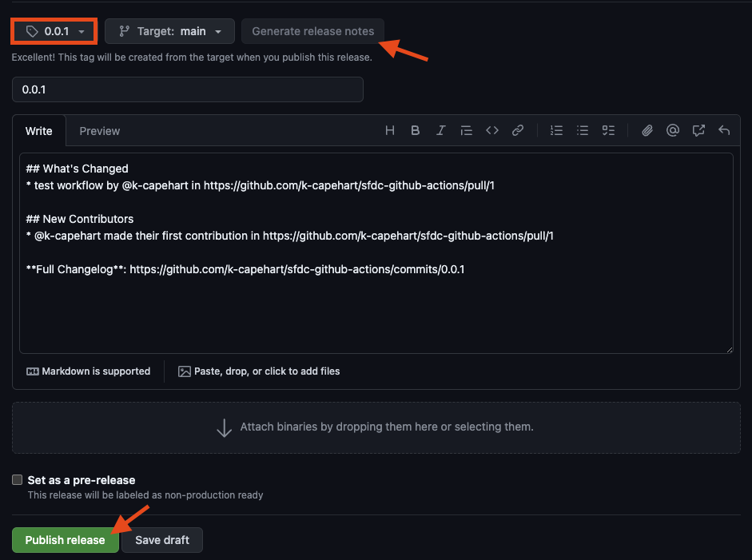Viewport: 752px width, 560px height.
Task: Toggle the Set as a pre-release checkbox
Action: coord(18,480)
